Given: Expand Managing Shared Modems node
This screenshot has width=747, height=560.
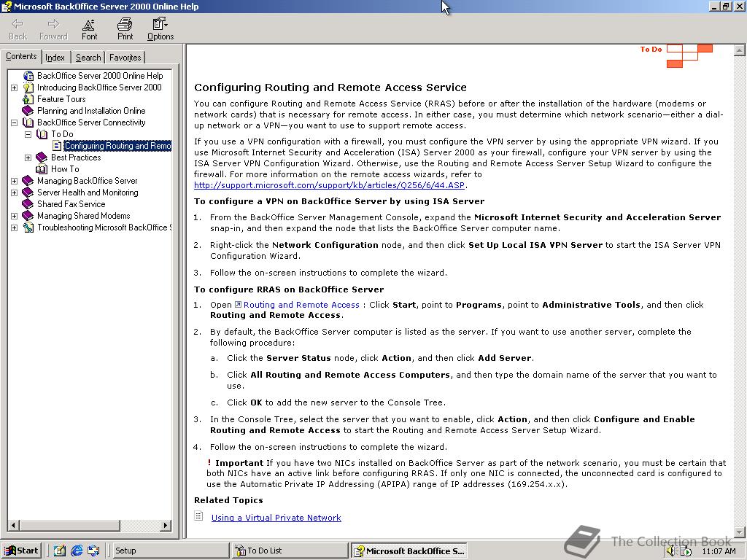Looking at the screenshot, I should click(x=15, y=216).
